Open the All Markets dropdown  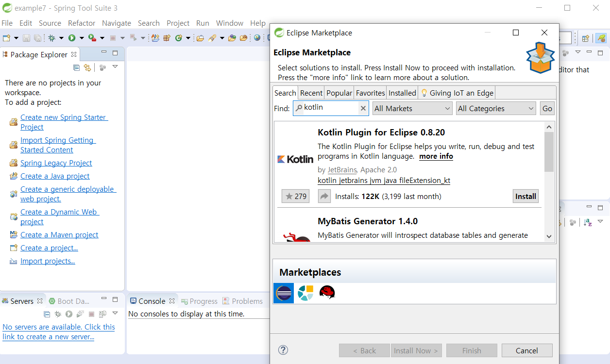413,108
